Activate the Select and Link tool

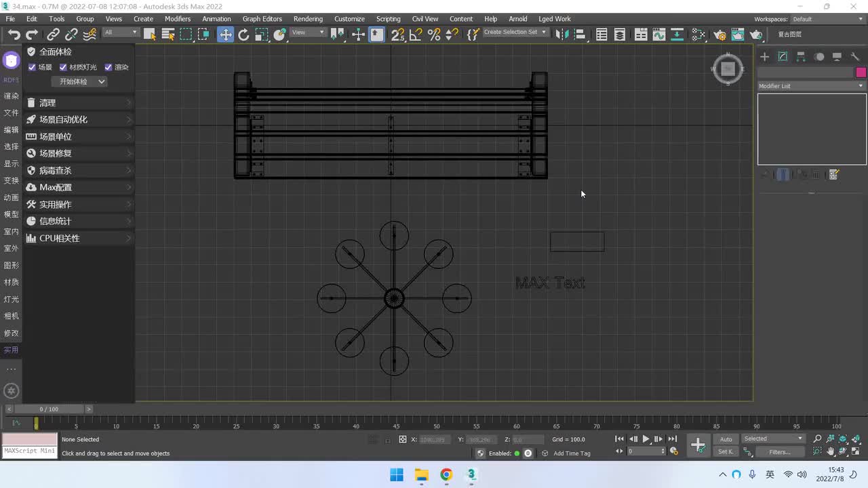54,35
